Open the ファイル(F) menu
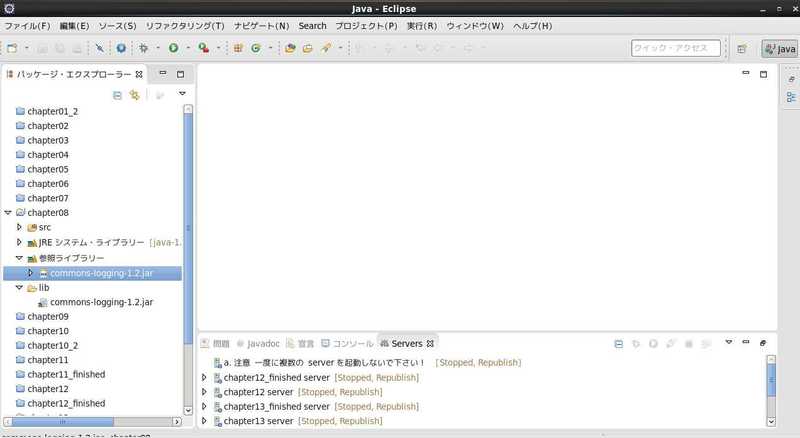The width and height of the screenshot is (800, 438). [x=28, y=26]
